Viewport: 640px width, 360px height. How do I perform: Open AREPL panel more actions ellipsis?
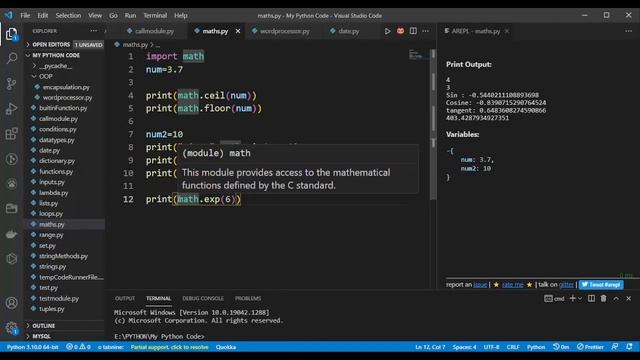click(629, 31)
